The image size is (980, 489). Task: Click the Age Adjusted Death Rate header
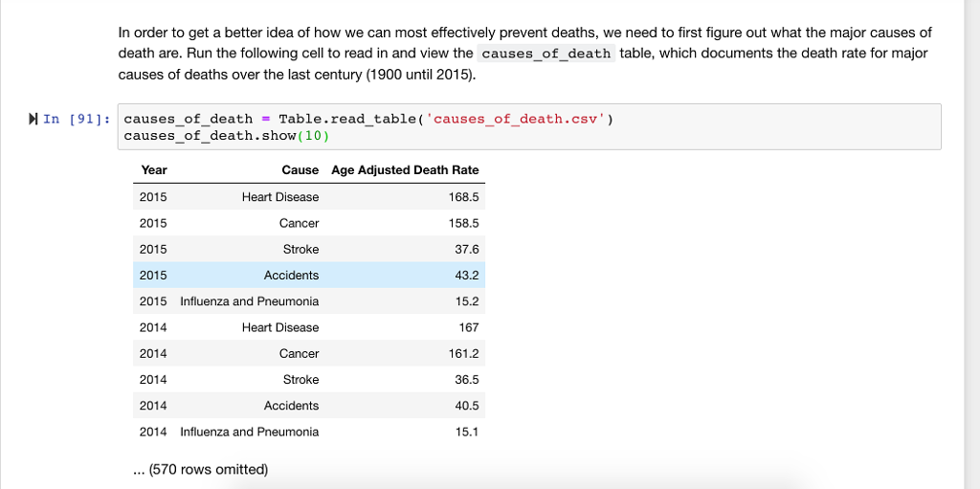(405, 170)
